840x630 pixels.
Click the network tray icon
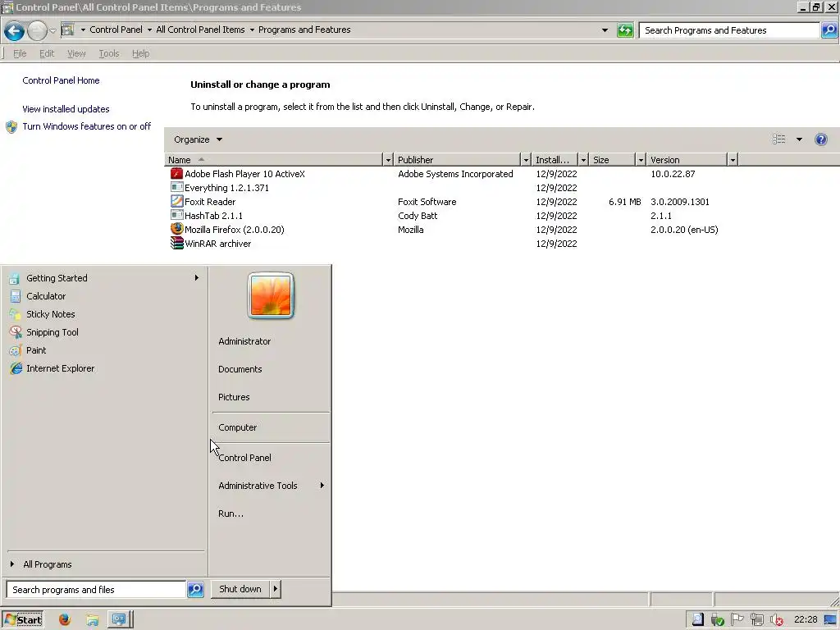click(x=757, y=620)
